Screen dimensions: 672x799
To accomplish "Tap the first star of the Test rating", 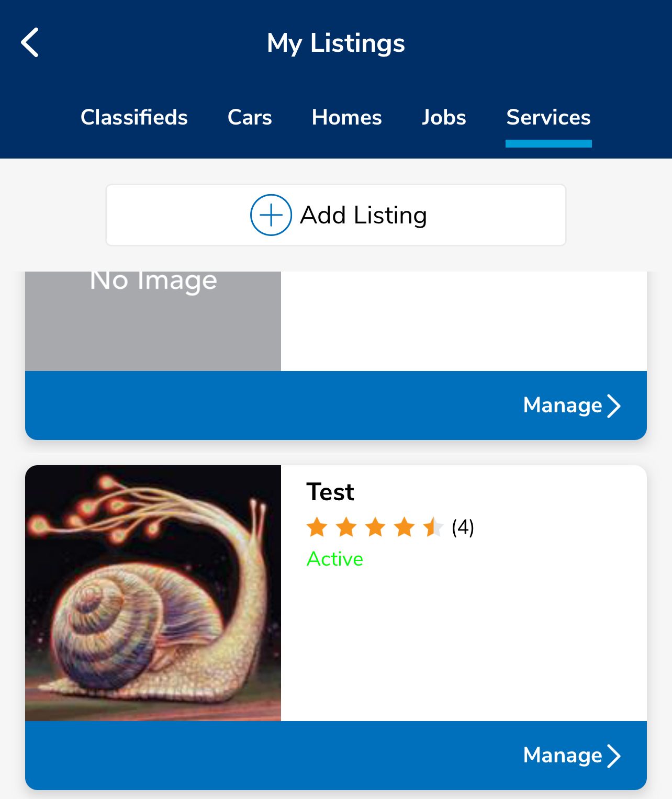I will (x=317, y=528).
